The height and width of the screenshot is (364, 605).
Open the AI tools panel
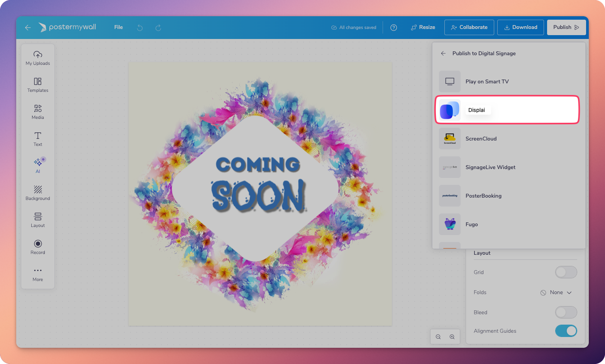click(x=38, y=166)
